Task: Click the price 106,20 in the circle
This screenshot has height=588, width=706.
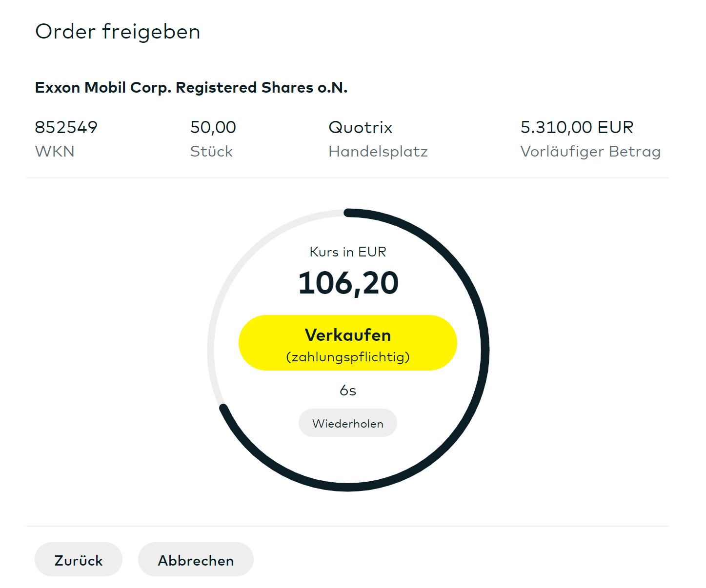Action: [x=348, y=283]
